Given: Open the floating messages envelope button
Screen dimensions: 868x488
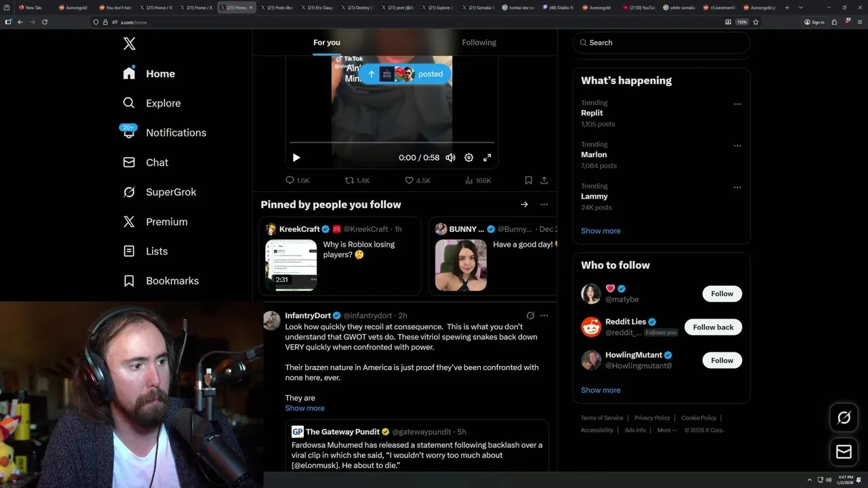Looking at the screenshot, I should pyautogui.click(x=844, y=451).
